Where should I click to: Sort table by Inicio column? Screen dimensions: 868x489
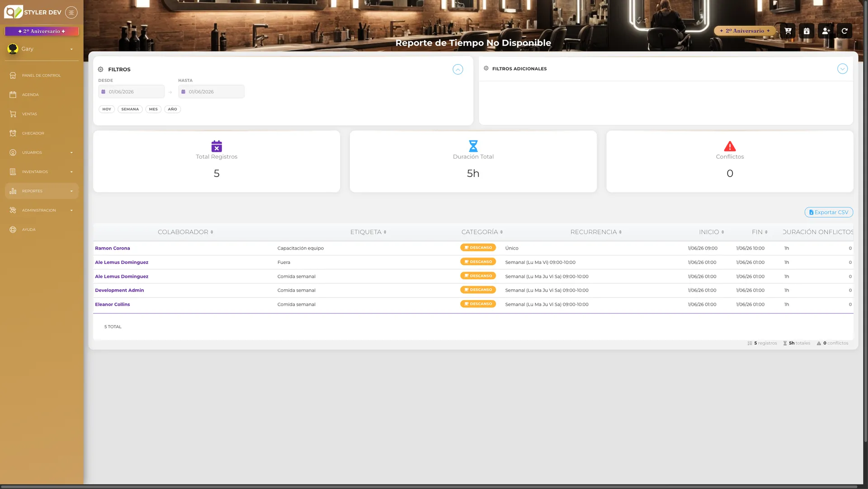tap(711, 232)
